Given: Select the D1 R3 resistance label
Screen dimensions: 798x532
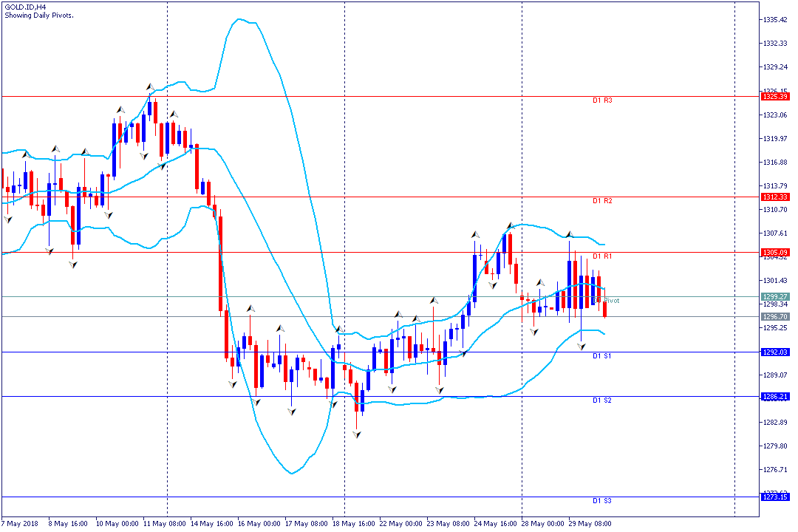Looking at the screenshot, I should (602, 100).
